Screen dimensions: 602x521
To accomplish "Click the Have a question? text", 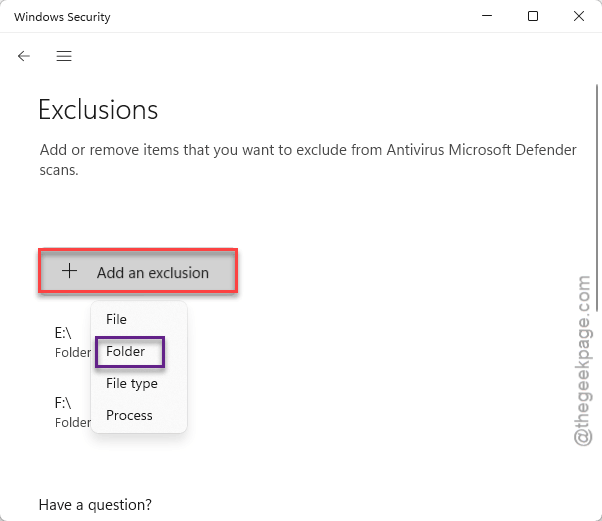I will tap(95, 505).
